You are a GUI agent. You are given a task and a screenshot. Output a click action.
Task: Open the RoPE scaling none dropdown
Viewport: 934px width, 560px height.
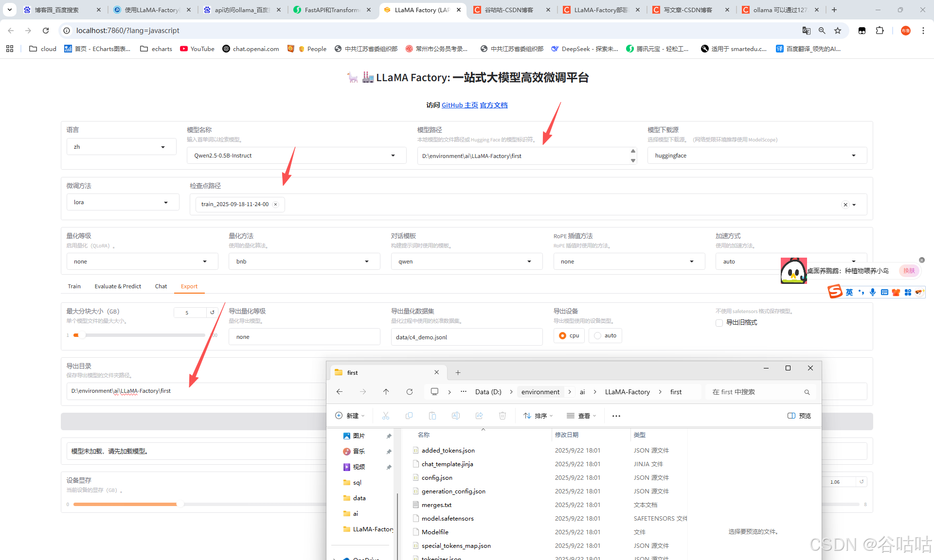629,262
